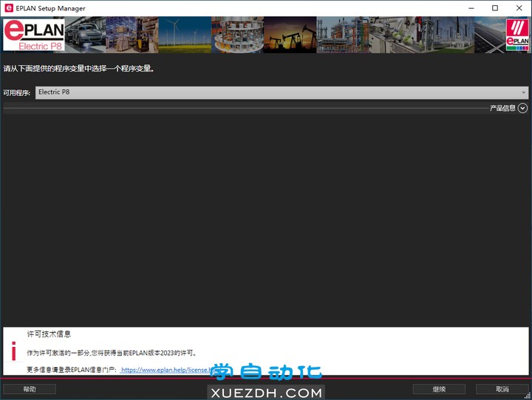Click the 产品信息 label text
Screen dimensions: 532x400
tap(502, 108)
